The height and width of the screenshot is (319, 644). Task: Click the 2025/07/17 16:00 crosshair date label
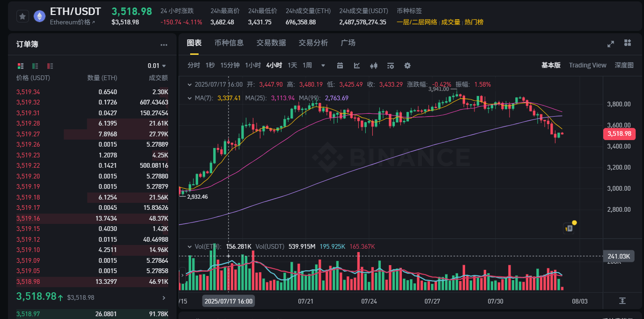click(229, 301)
